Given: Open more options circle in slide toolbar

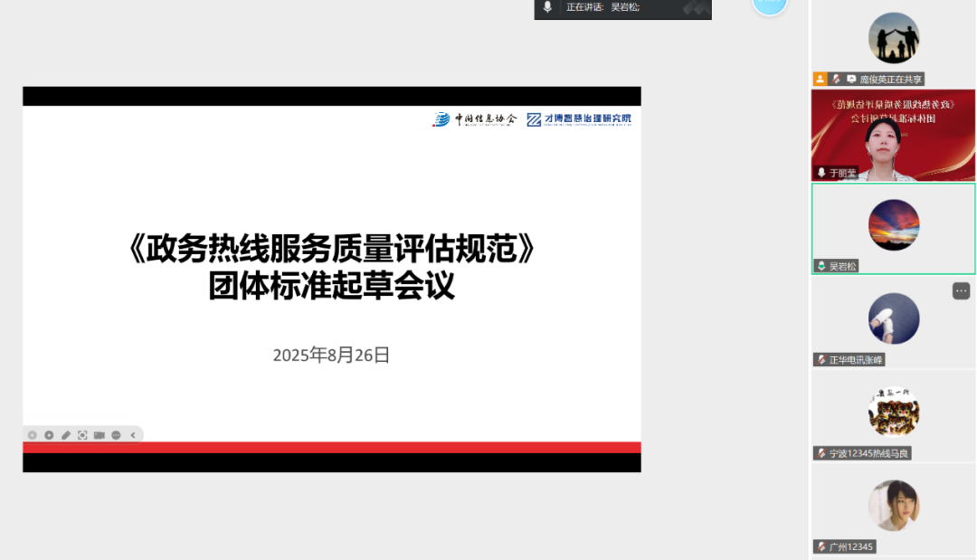Looking at the screenshot, I should [x=116, y=435].
